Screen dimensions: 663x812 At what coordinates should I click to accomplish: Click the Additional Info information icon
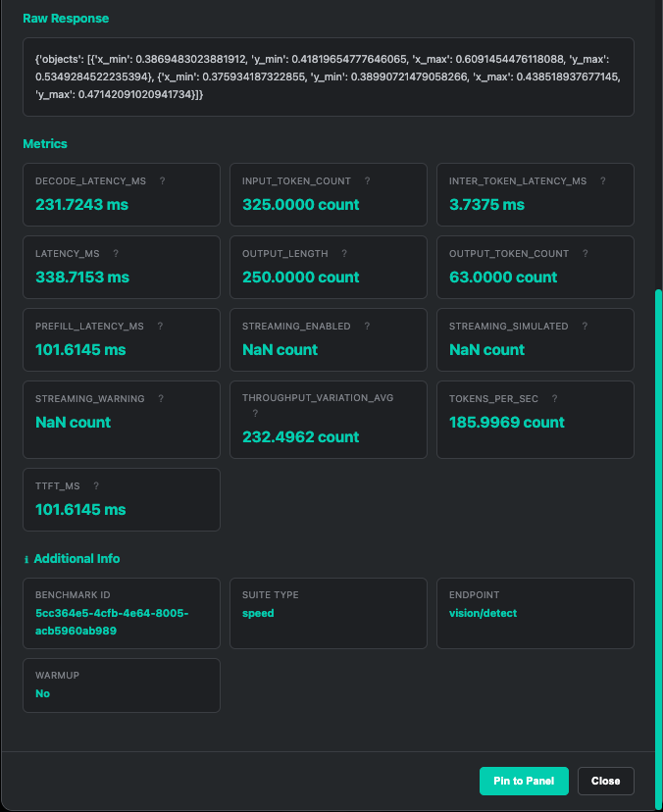coord(26,559)
